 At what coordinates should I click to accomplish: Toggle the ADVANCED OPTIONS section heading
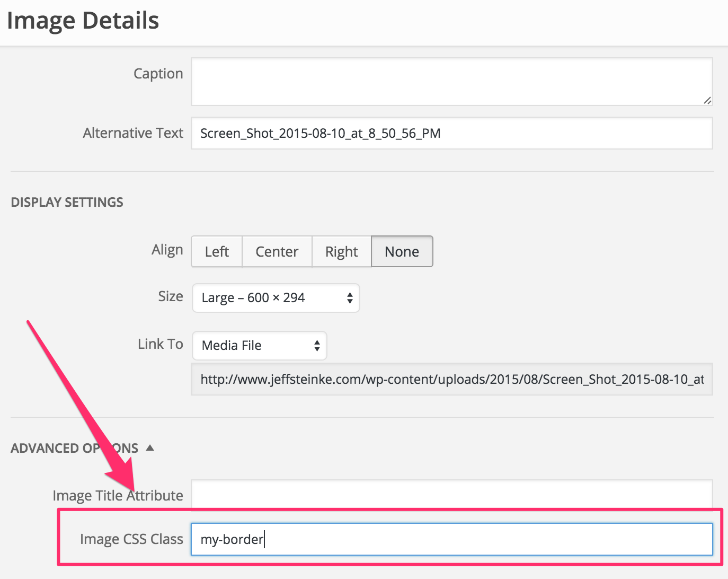75,449
